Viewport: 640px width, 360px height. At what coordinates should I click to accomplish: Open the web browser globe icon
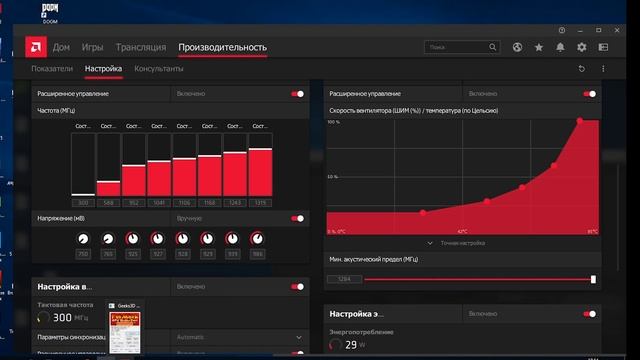pos(517,47)
